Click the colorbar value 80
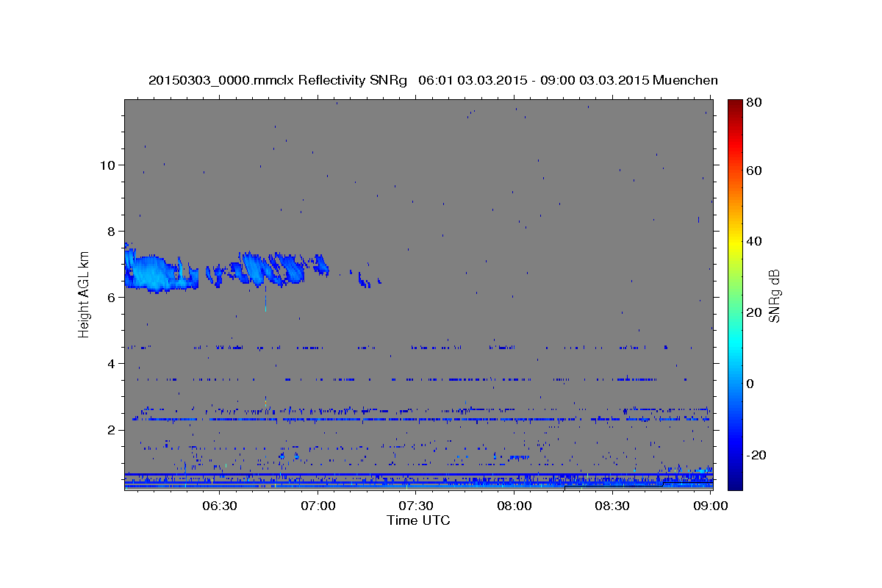The width and height of the screenshot is (882, 588). point(753,102)
